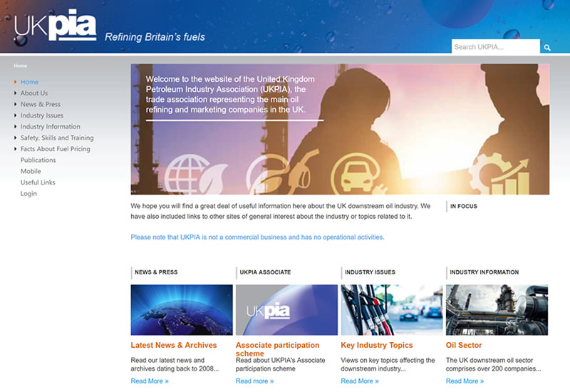Expand arrow beside News & Press
570x392 pixels.
click(15, 104)
